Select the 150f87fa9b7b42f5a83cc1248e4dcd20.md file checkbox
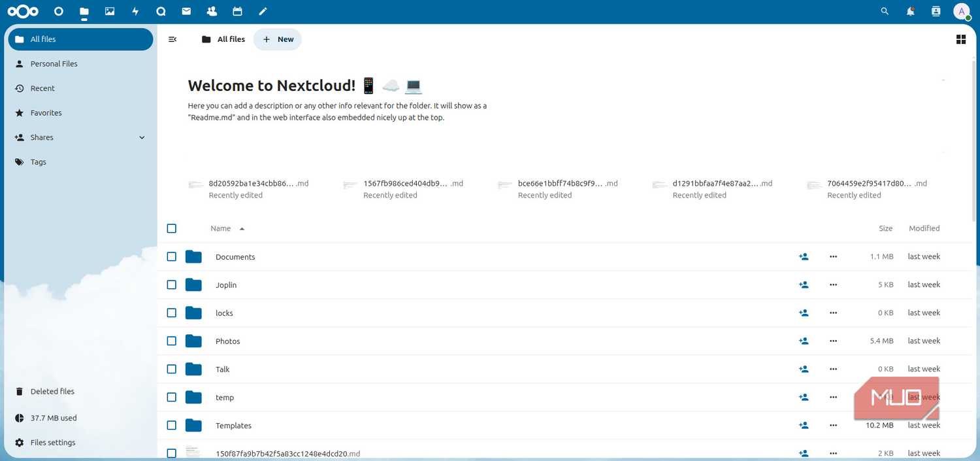Screen dimensions: 980x461 point(171,453)
